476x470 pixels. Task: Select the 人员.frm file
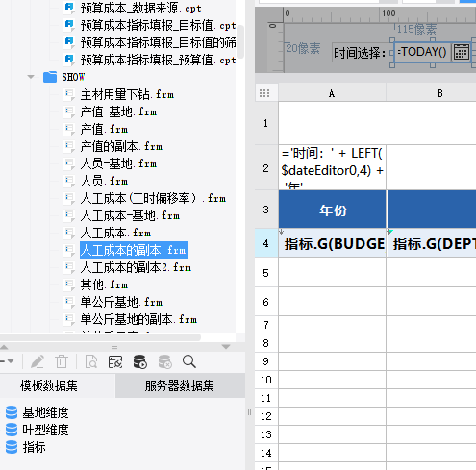click(104, 181)
